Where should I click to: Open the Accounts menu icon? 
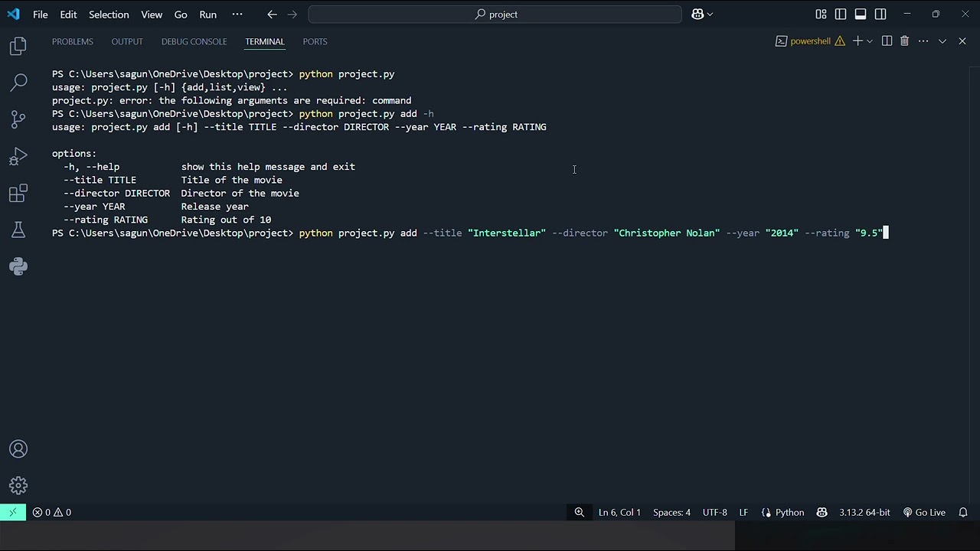point(18,449)
